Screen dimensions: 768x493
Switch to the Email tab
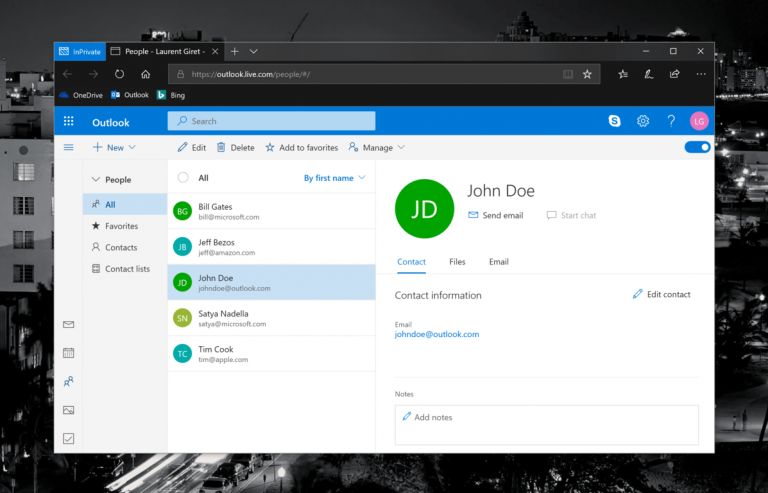coord(499,262)
